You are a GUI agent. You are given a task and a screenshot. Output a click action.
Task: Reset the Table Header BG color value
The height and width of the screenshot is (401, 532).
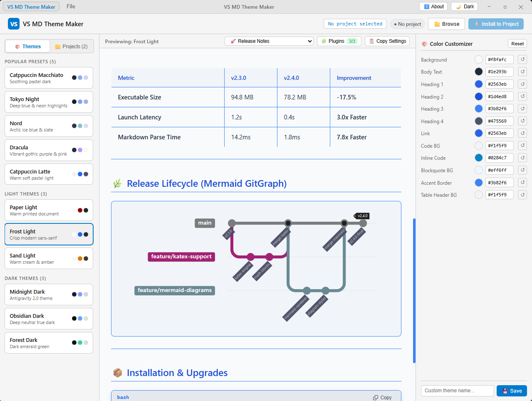[523, 195]
